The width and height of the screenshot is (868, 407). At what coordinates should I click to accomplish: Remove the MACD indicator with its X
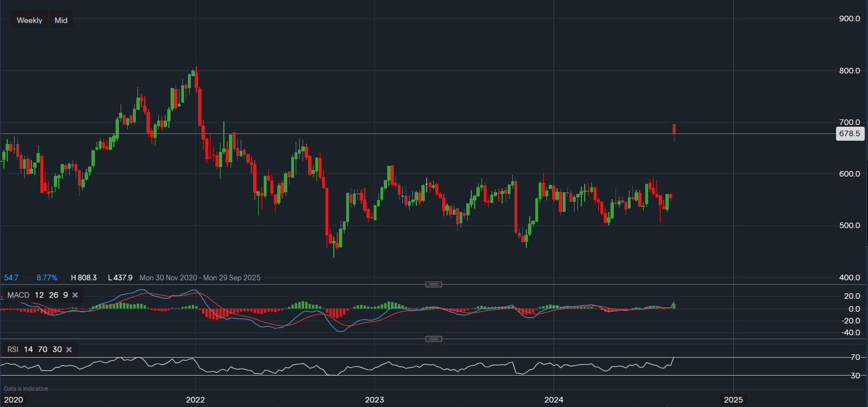tap(75, 295)
